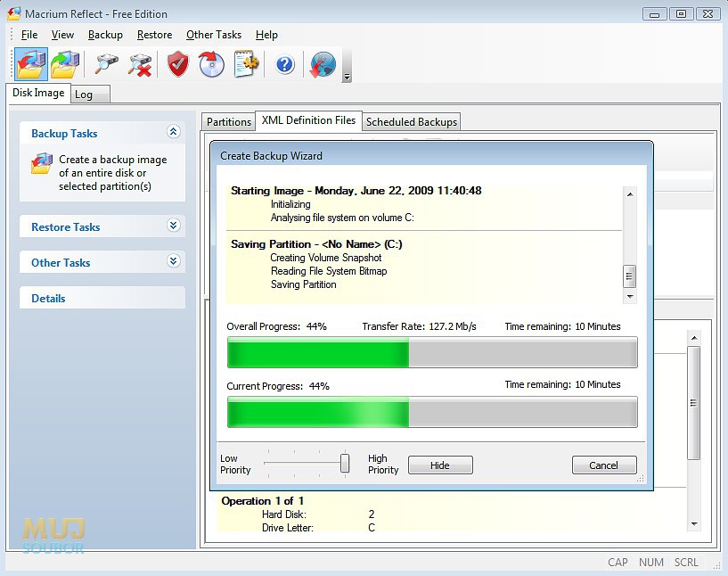Viewport: 728px width, 576px height.
Task: Open the Other Tasks menu
Action: click(x=214, y=35)
